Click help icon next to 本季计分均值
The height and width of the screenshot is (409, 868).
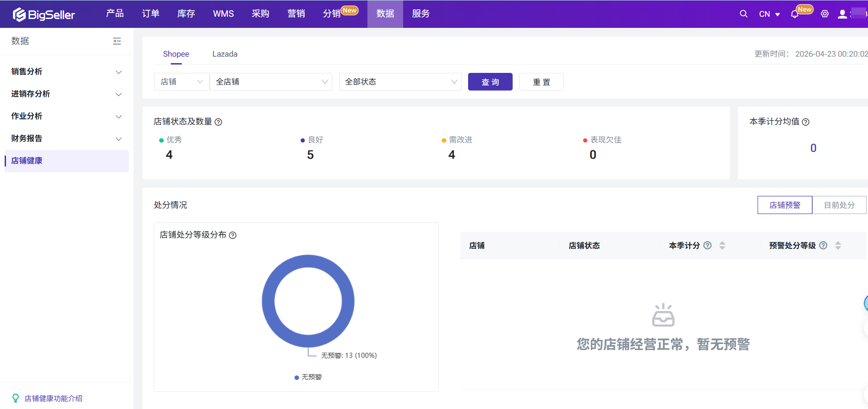806,122
